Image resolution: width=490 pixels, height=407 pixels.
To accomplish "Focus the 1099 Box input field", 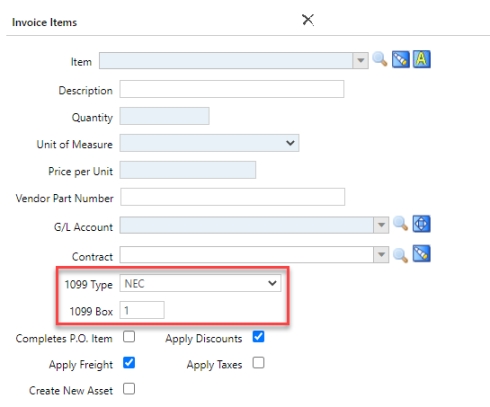I will tap(142, 310).
